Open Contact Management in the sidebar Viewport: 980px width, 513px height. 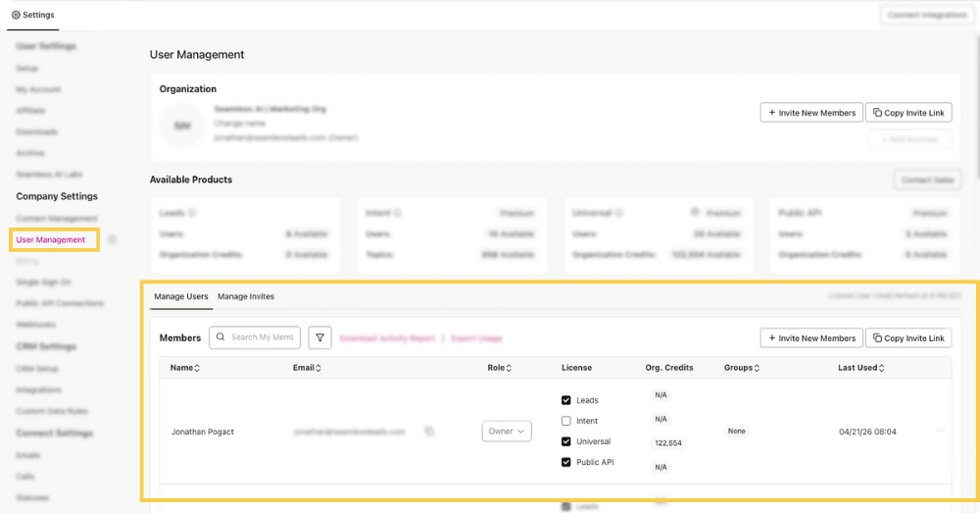[57, 219]
